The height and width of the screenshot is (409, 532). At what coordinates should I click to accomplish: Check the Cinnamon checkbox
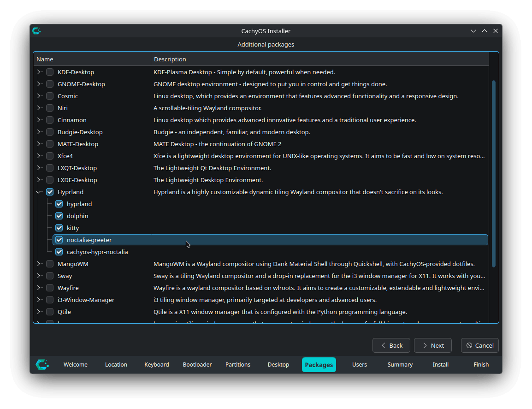coord(50,120)
